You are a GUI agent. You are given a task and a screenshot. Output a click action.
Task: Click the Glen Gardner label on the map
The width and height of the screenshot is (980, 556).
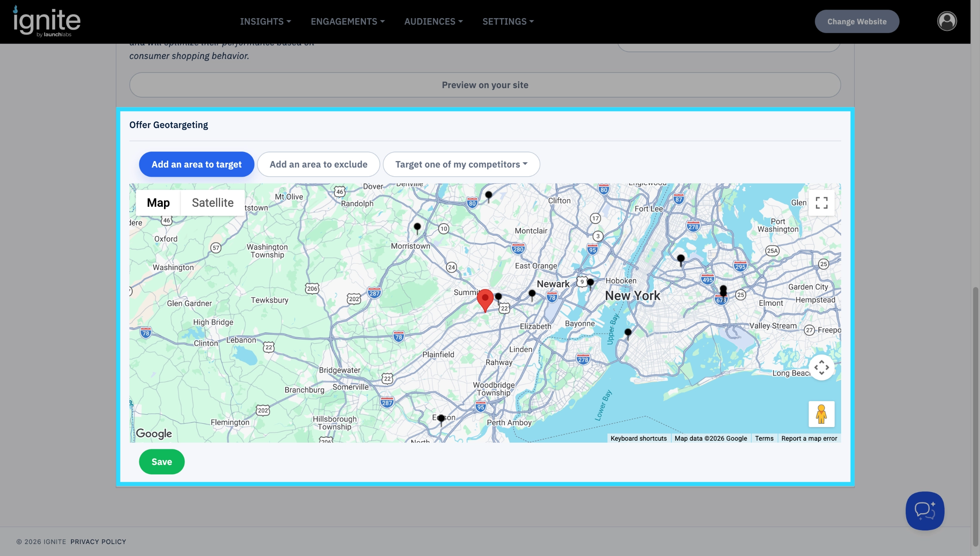(189, 303)
